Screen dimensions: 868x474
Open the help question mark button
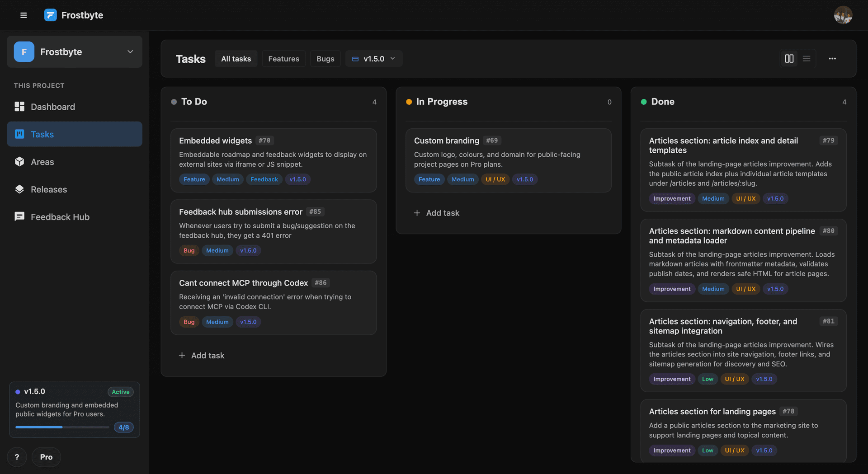[17, 457]
